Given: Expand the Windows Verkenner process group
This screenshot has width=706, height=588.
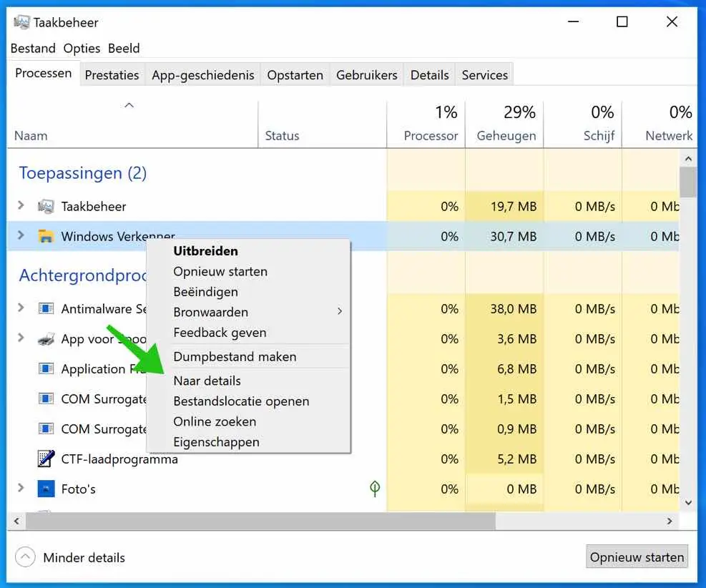Looking at the screenshot, I should click(x=21, y=235).
